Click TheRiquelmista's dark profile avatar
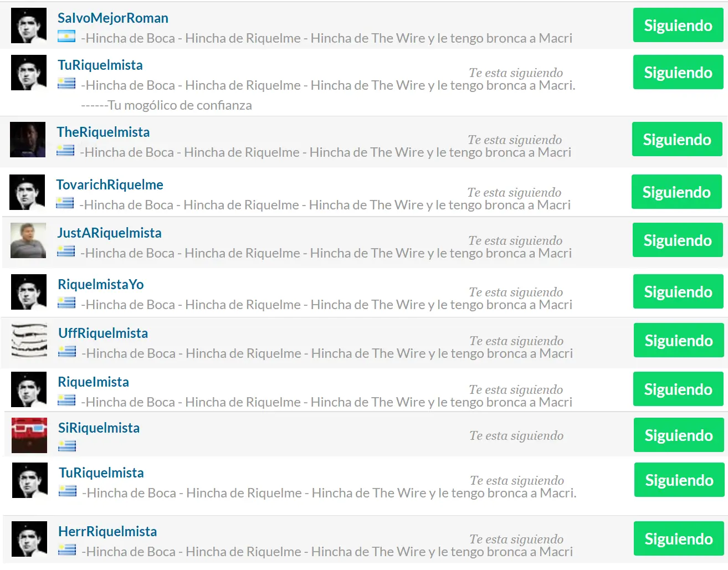The width and height of the screenshot is (728, 570). (x=28, y=140)
